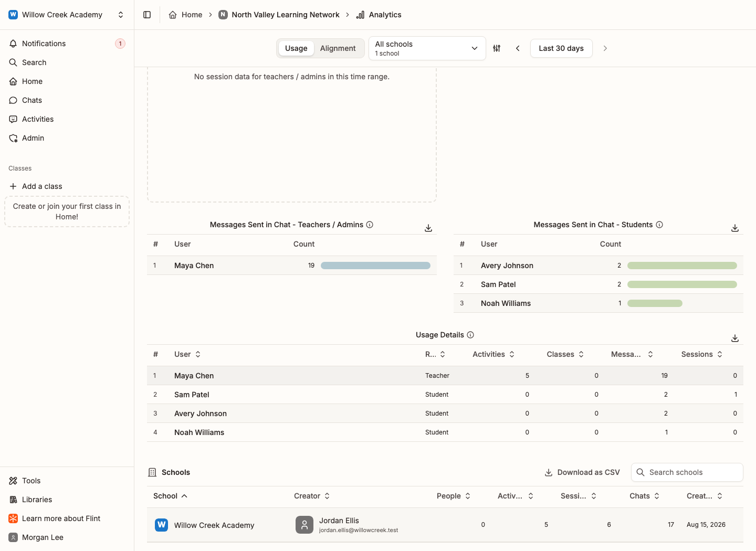Open North Valley Learning Network breadcrumb

pyautogui.click(x=279, y=15)
